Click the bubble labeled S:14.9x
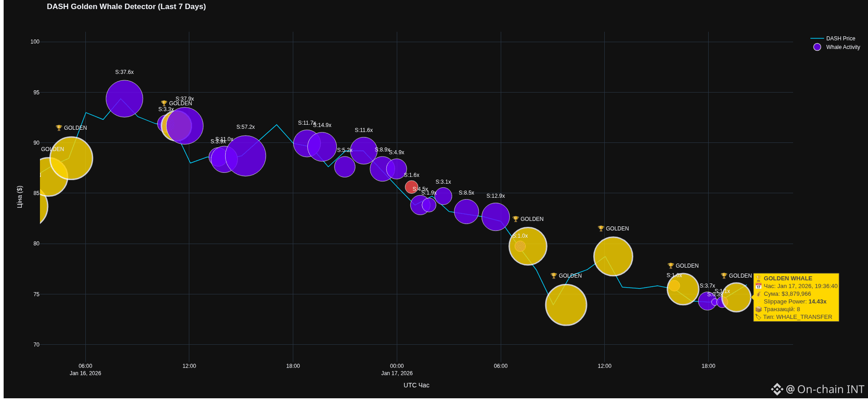 [322, 147]
